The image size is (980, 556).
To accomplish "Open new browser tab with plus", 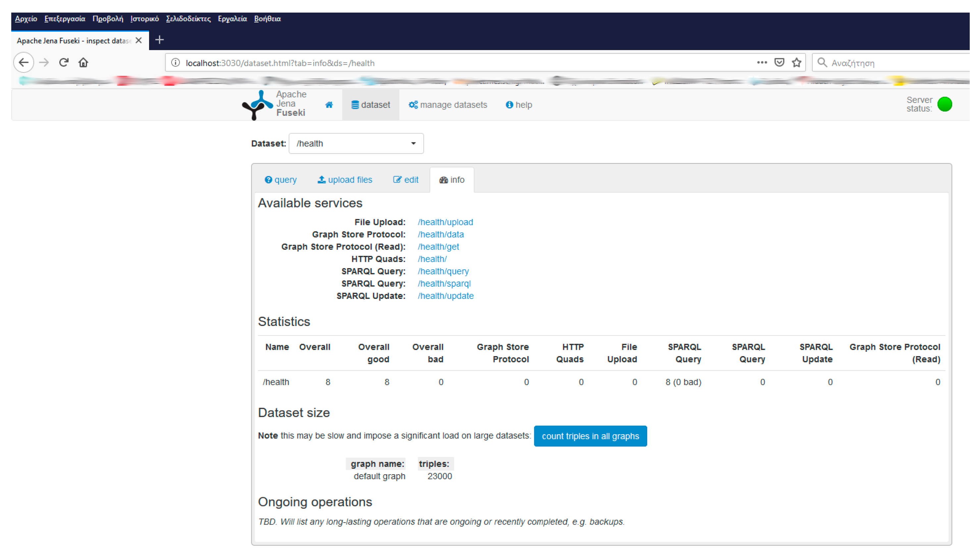I will pyautogui.click(x=159, y=40).
